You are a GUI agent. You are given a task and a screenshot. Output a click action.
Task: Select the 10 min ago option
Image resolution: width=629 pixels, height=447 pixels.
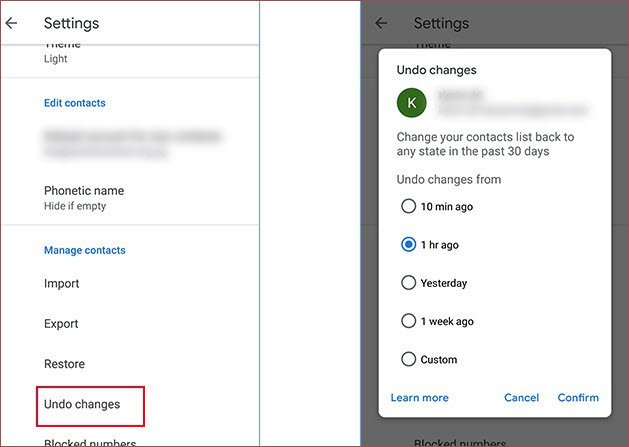click(x=408, y=207)
